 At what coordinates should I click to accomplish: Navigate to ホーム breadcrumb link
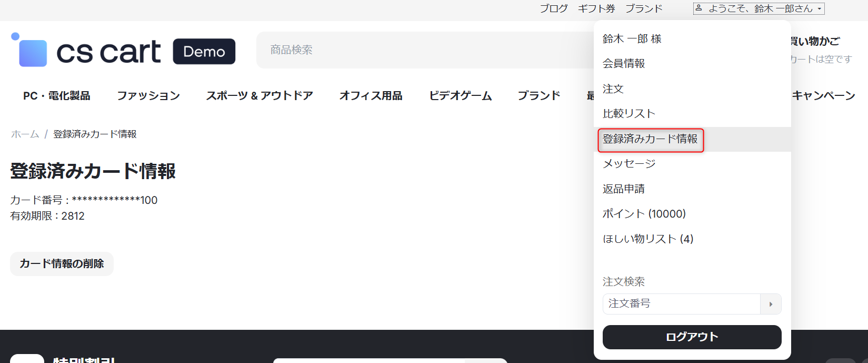25,134
